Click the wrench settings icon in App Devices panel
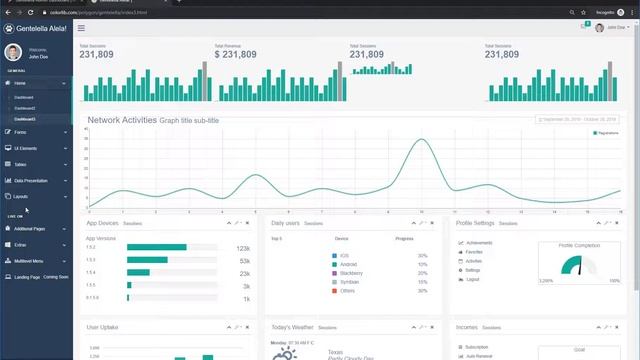This screenshot has height=360, width=640. [x=238, y=223]
